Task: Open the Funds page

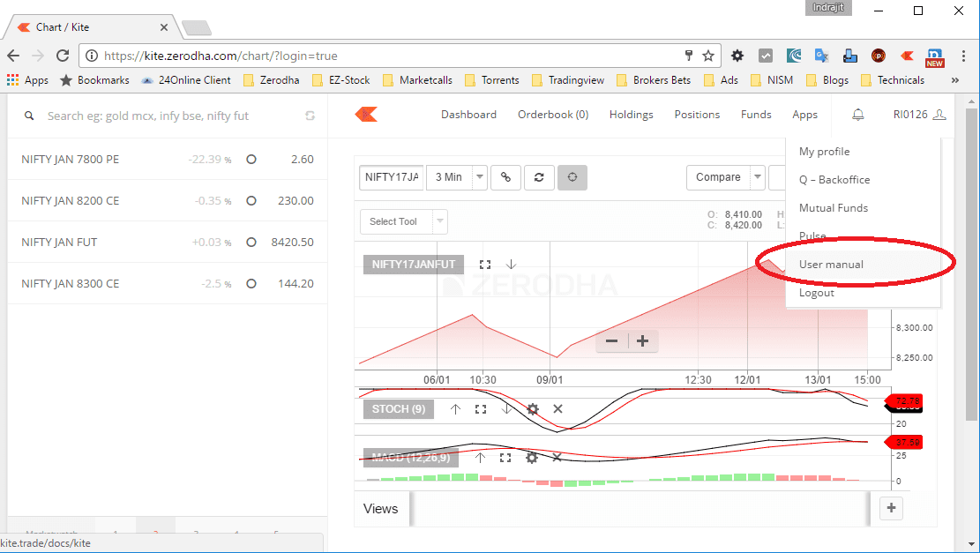Action: coord(756,115)
